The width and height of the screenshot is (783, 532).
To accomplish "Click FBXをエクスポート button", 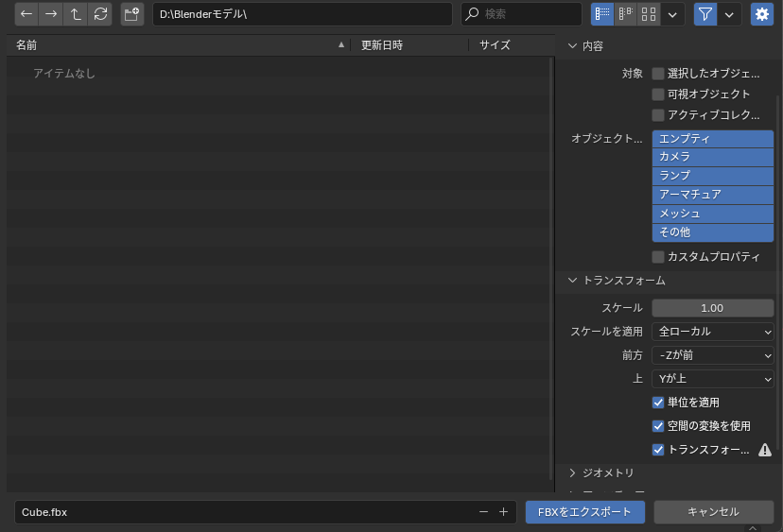I will tap(584, 512).
